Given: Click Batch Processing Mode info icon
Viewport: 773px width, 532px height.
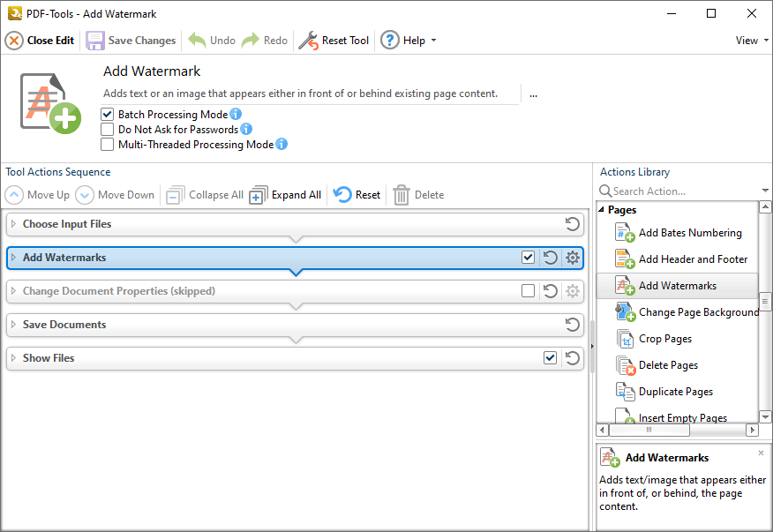Looking at the screenshot, I should [x=236, y=114].
